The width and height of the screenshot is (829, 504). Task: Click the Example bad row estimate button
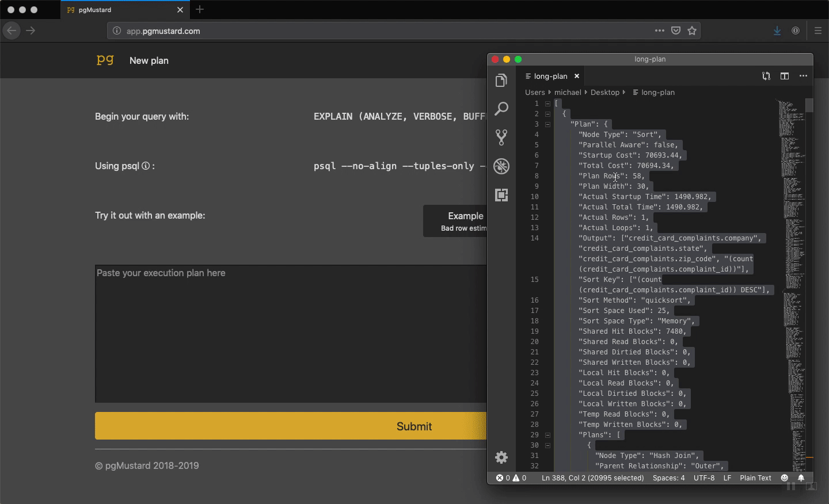pyautogui.click(x=455, y=221)
